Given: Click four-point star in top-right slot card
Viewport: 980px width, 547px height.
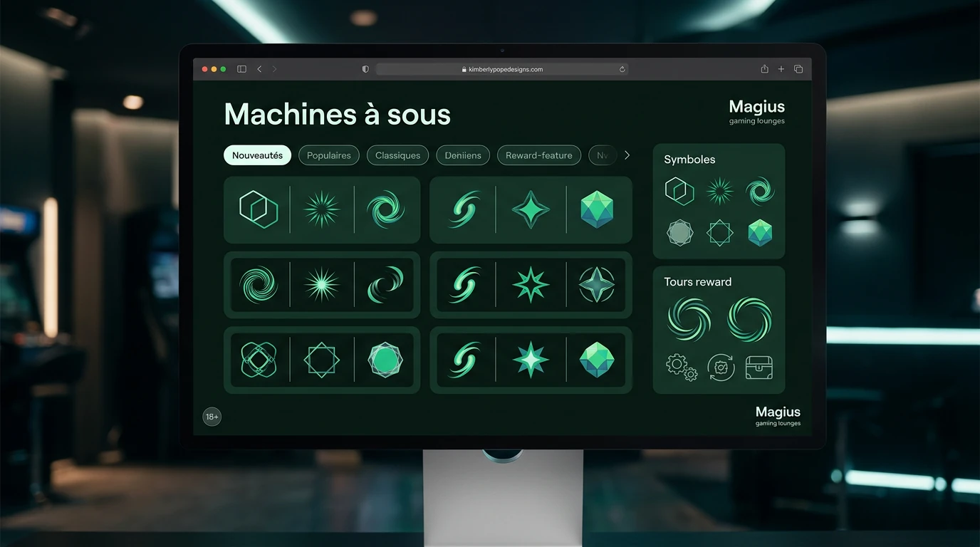Looking at the screenshot, I should 531,209.
